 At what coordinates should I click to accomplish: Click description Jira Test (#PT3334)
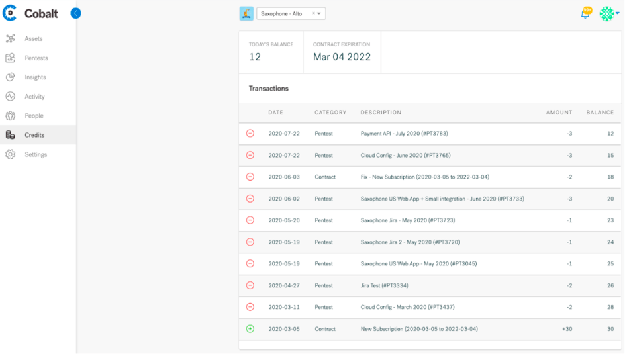(384, 285)
